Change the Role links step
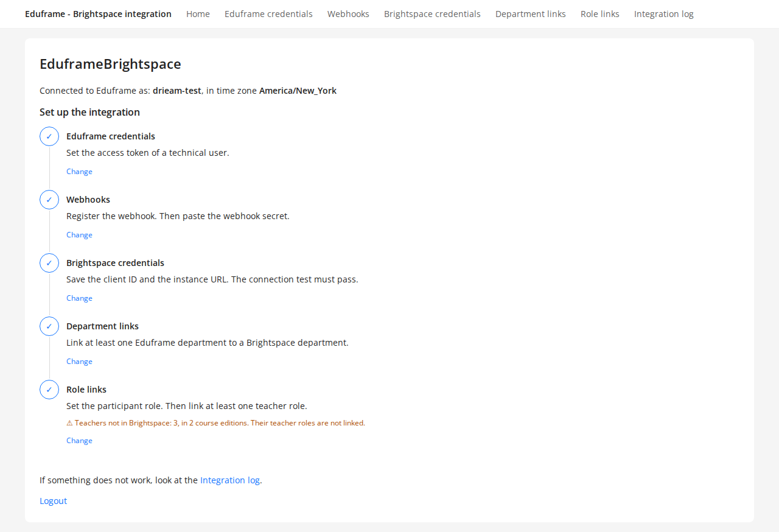779x532 pixels. (79, 441)
